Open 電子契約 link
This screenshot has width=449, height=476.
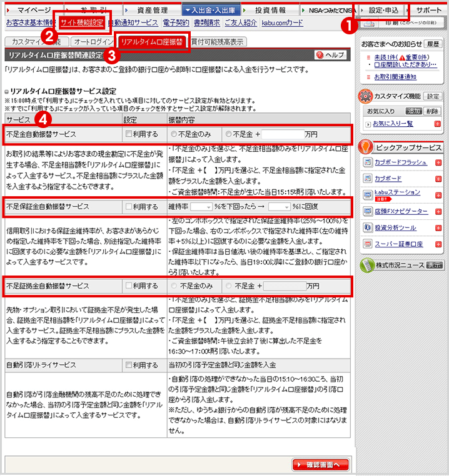(176, 22)
